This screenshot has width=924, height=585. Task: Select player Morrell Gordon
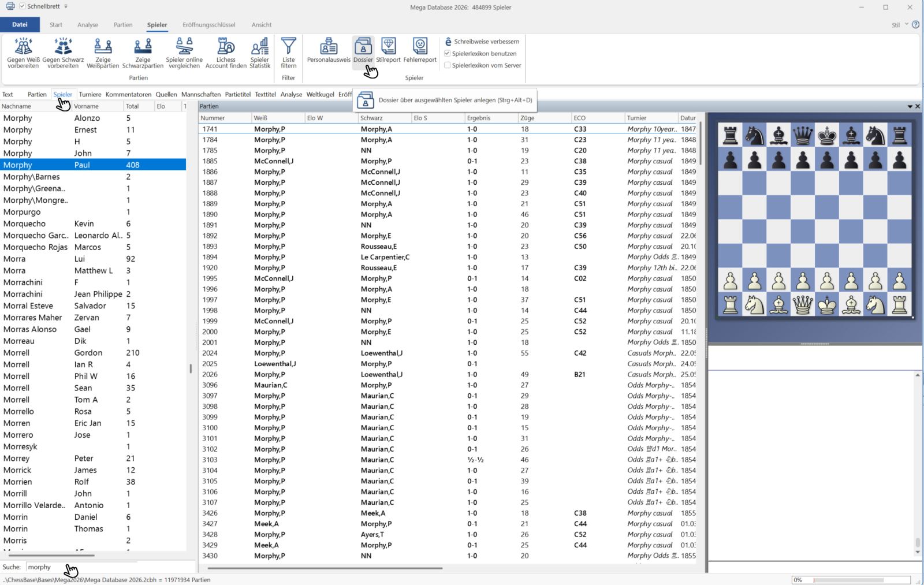93,352
